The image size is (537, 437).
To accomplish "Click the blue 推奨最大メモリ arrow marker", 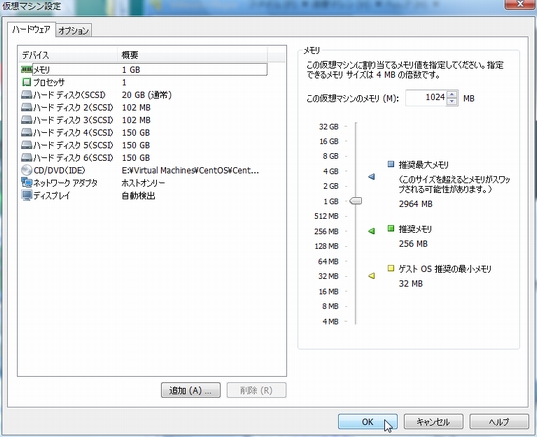I will (372, 177).
